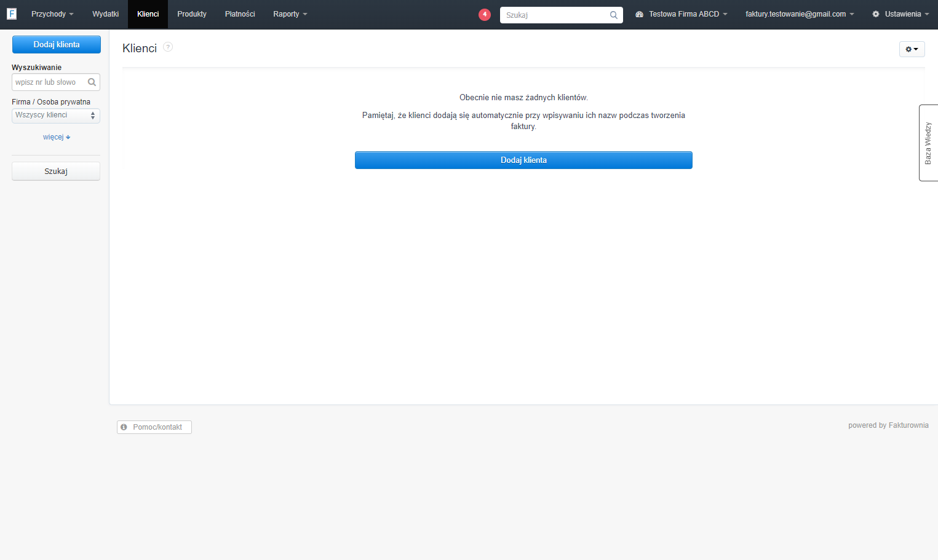
Task: Open the Wszyscy klienci filter dropdown
Action: [56, 116]
